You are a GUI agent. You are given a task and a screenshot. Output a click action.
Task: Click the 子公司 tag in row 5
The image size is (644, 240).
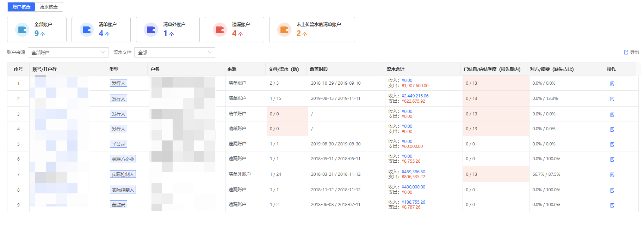coord(118,144)
